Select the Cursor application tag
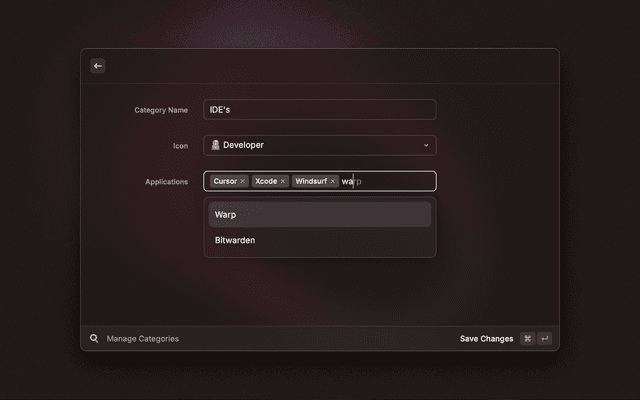The image size is (640, 400). click(224, 182)
